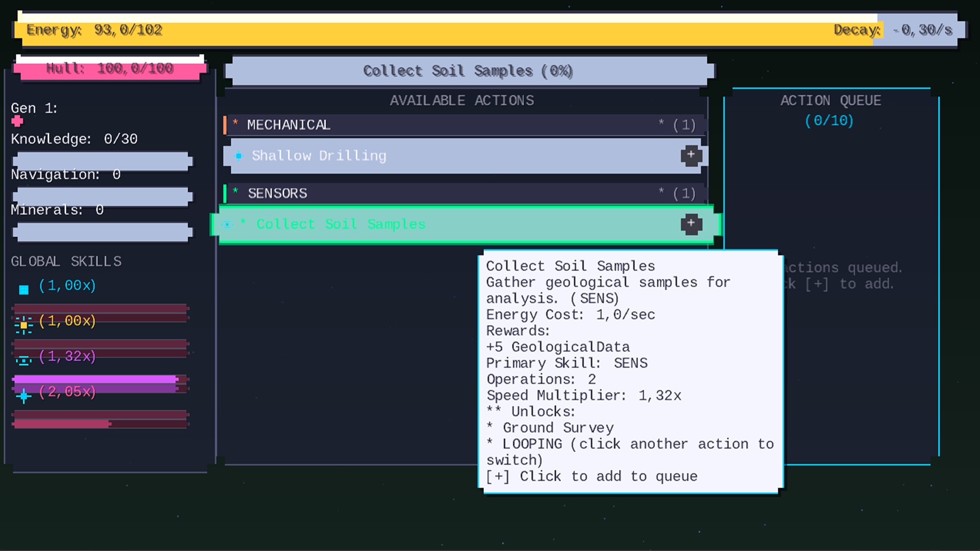Click the Collect Soil Samples (0%) title bar
Viewport: 980px width, 551px height.
click(x=468, y=71)
